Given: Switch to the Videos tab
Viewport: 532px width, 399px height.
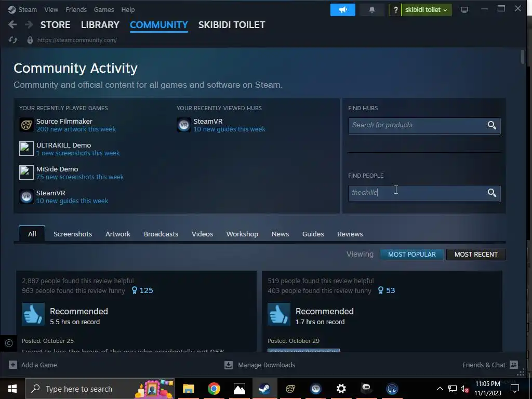Looking at the screenshot, I should click(202, 234).
